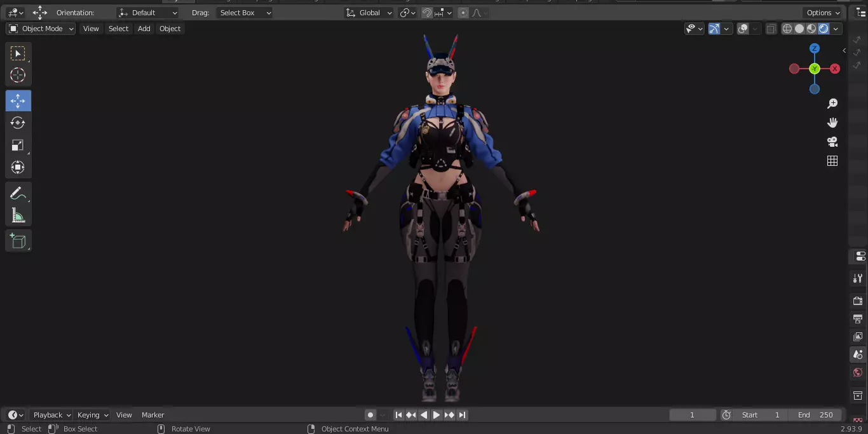Viewport: 868px width, 434px height.
Task: Open the Output properties tab (printer icon)
Action: pos(858,318)
